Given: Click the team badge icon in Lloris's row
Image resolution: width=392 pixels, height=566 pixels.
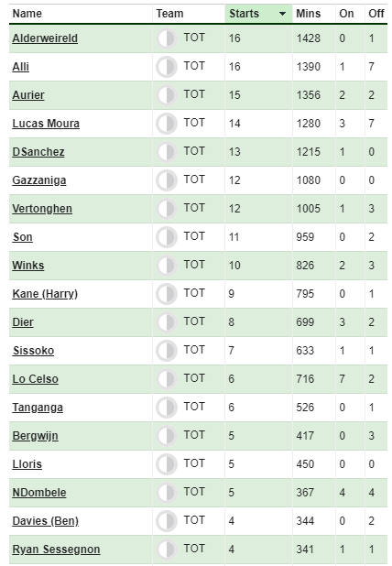Looking at the screenshot, I should coord(167,464).
